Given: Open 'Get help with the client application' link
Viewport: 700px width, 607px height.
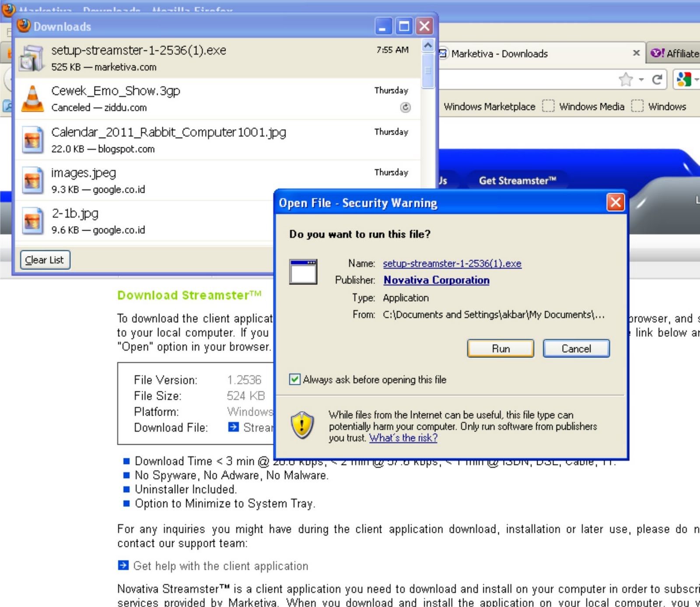Looking at the screenshot, I should 220,566.
